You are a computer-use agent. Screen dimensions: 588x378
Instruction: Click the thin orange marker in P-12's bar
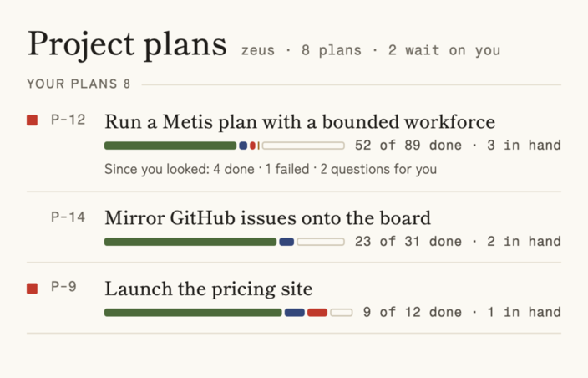[258, 146]
